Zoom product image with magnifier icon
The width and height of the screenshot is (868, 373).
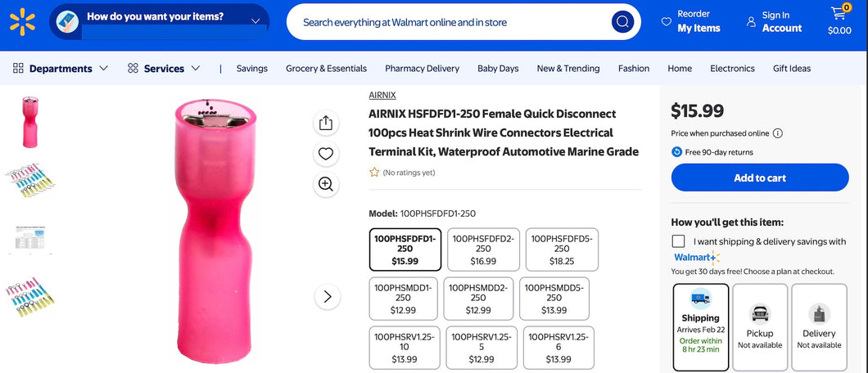326,184
